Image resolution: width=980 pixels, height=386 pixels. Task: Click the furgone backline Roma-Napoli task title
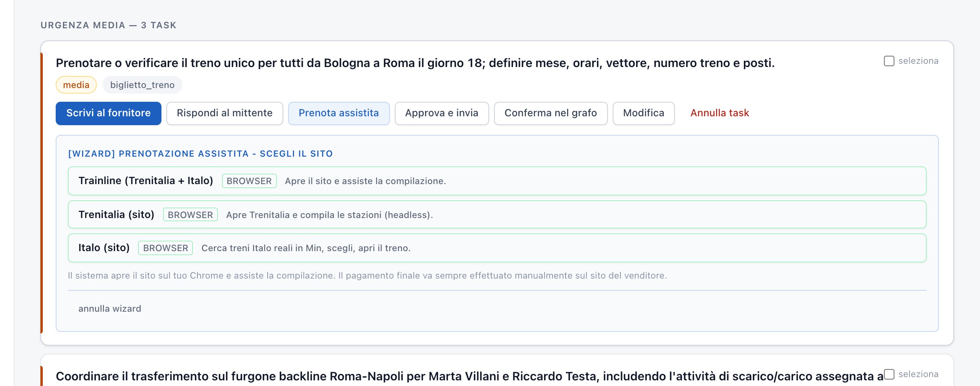click(469, 376)
